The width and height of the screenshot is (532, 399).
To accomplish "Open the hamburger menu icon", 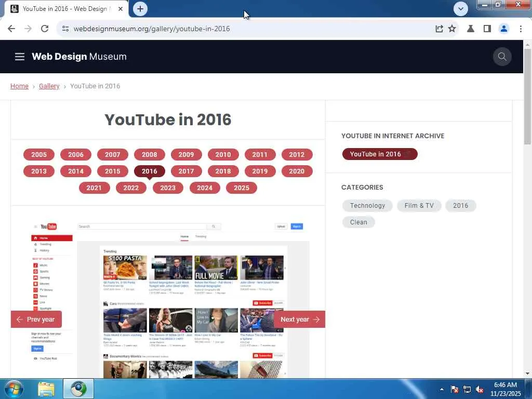I will coord(20,57).
